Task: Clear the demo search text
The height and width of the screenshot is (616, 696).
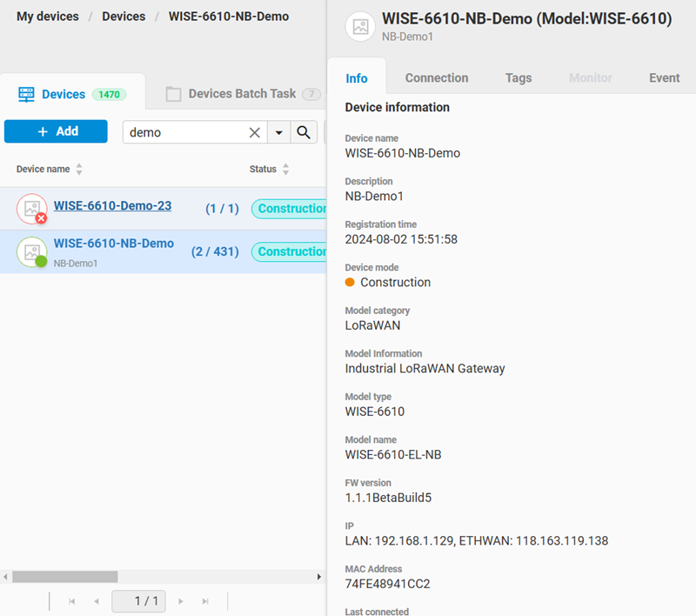Action: [x=254, y=132]
